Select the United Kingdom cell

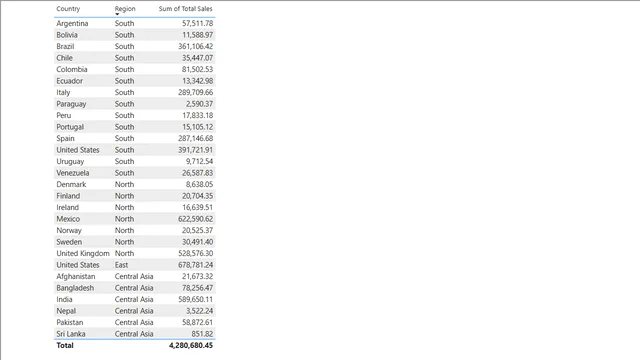[x=83, y=253]
